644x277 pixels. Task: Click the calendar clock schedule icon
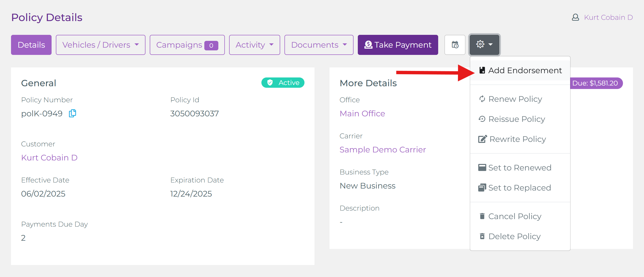[455, 45]
